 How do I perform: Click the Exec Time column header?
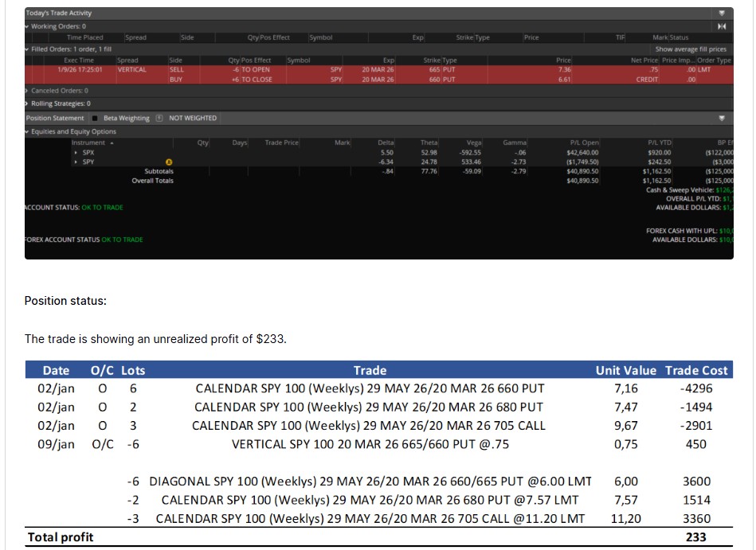coord(77,60)
